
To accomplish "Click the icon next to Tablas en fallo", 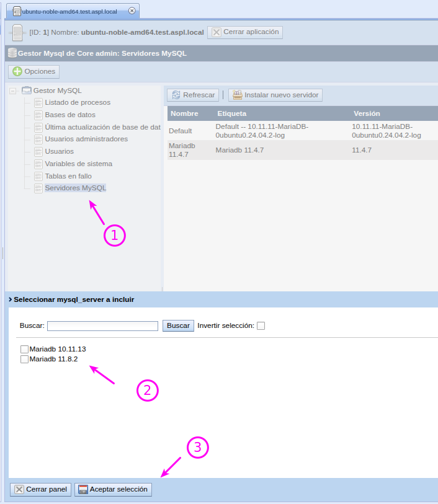I will pos(38,177).
